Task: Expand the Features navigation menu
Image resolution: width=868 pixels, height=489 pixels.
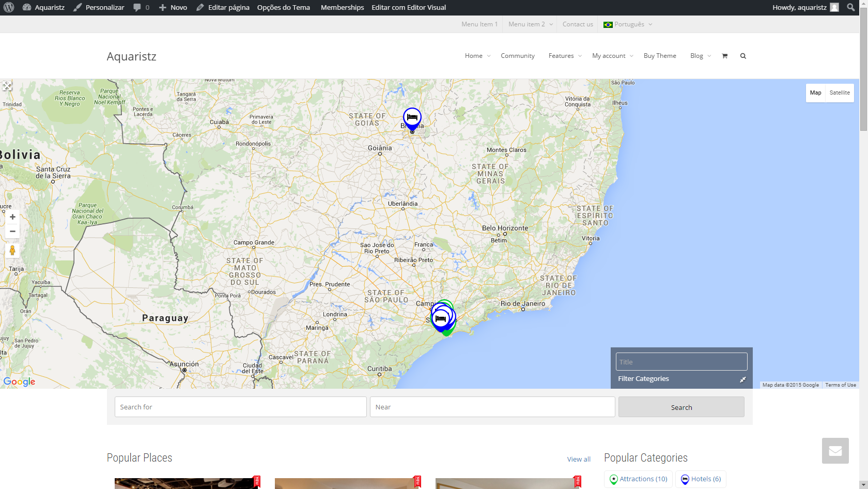Action: (x=565, y=56)
